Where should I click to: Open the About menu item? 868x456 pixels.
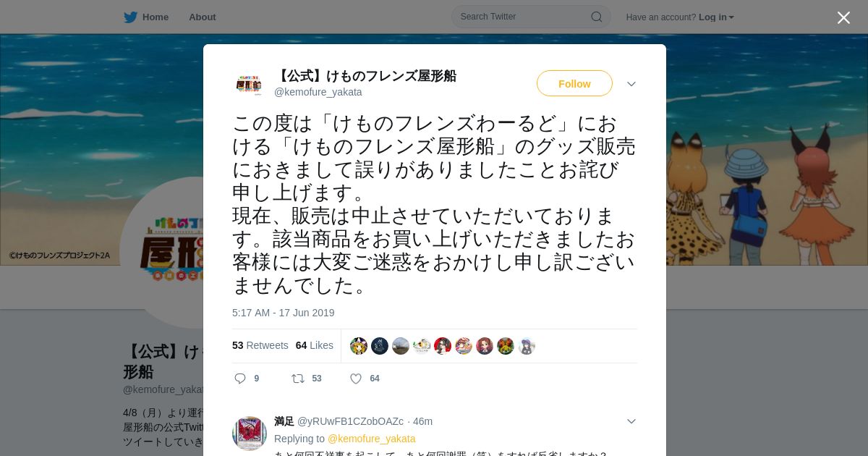(x=203, y=17)
